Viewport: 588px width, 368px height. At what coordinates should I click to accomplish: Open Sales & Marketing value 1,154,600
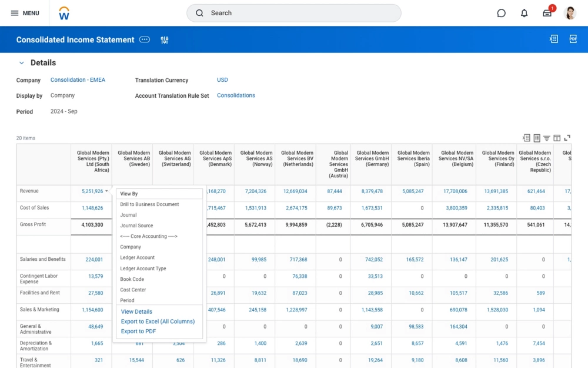point(92,310)
